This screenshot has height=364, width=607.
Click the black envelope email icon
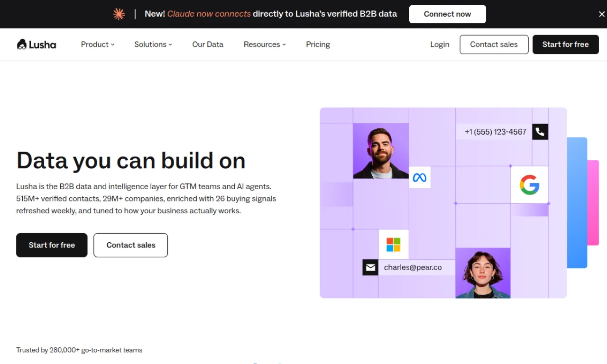pos(370,267)
